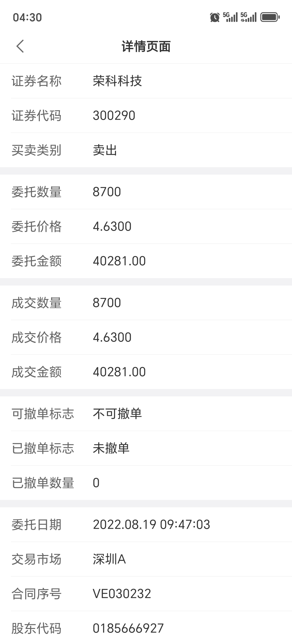Viewport: 292px width, 644px height.
Task: Tap the 不可撤单 status text
Action: point(117,414)
